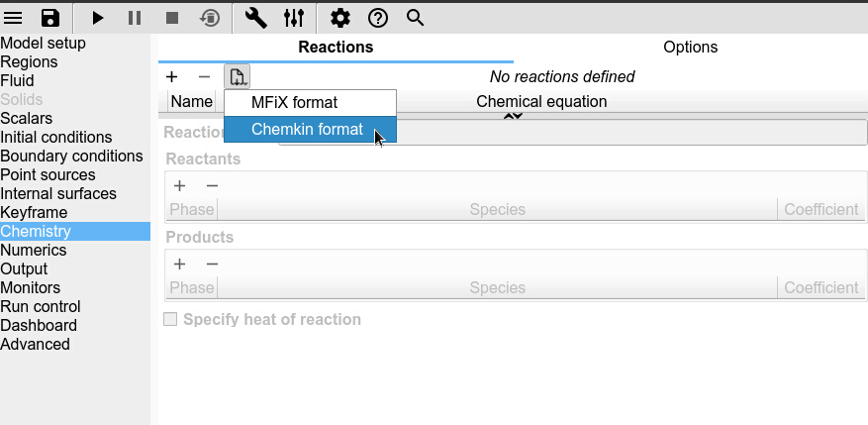Go to Boundary conditions in sidebar

(71, 157)
